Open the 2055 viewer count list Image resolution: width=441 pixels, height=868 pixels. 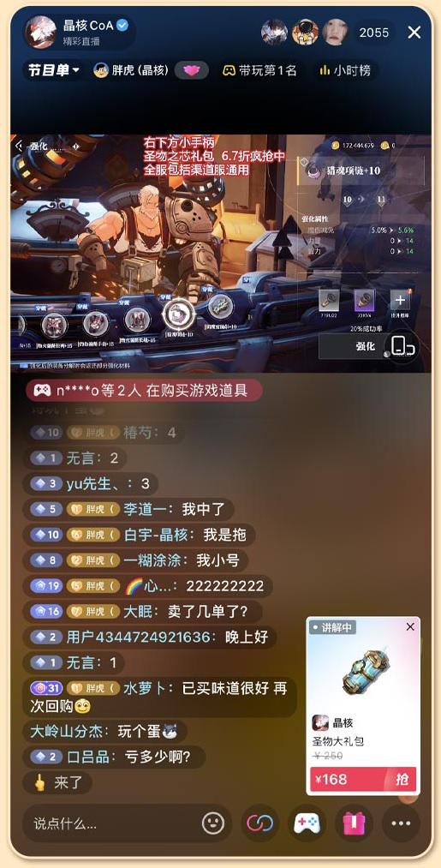374,33
